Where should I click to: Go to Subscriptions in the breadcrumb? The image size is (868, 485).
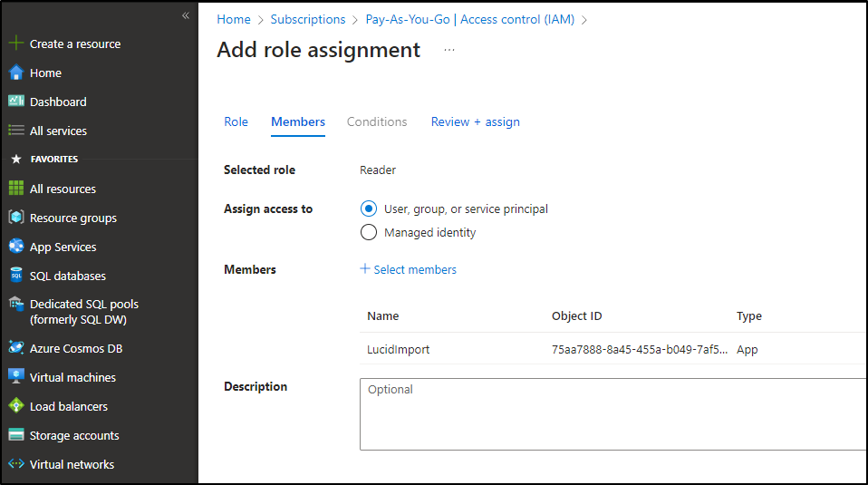[x=308, y=19]
